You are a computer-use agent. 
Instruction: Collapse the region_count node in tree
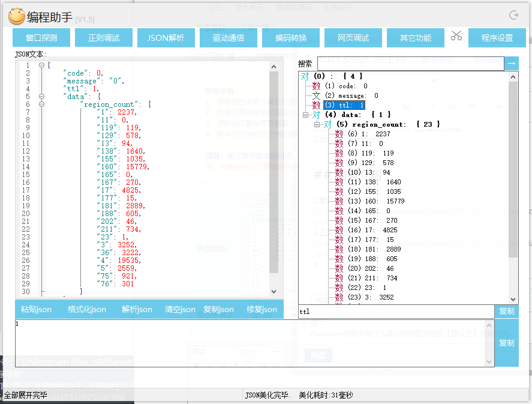click(317, 124)
